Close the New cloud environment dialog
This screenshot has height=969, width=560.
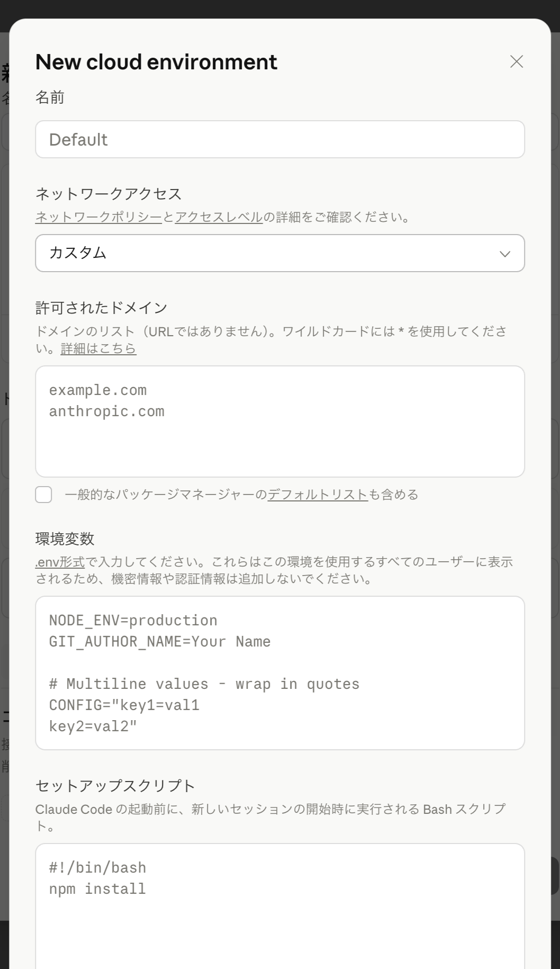516,61
